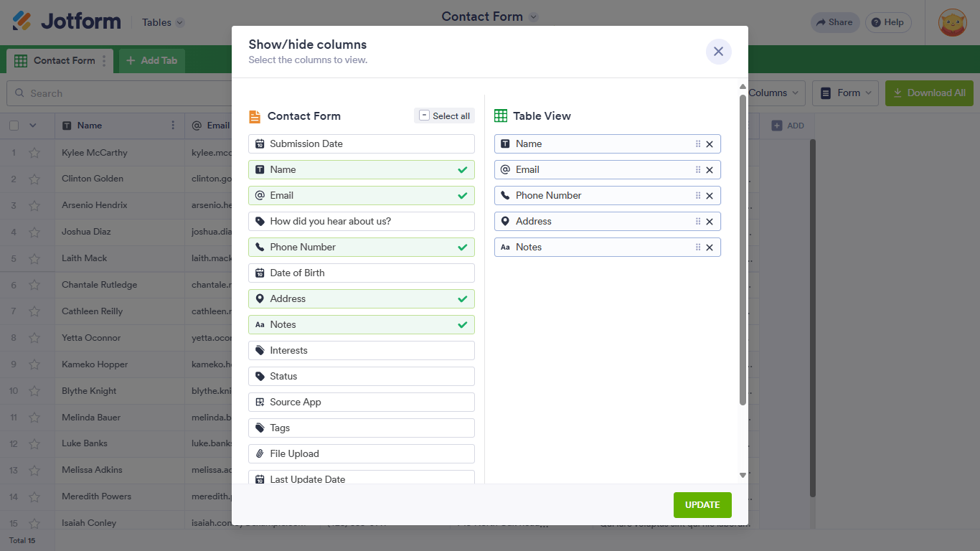Close the Show/hide columns dialog
Image resolution: width=980 pixels, height=551 pixels.
tap(718, 52)
